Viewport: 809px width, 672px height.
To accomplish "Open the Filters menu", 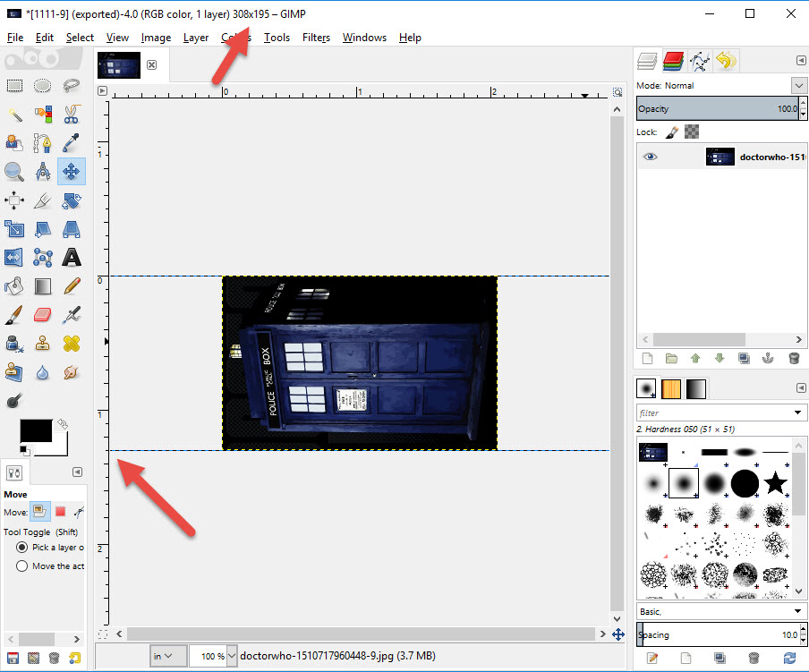I will 316,37.
